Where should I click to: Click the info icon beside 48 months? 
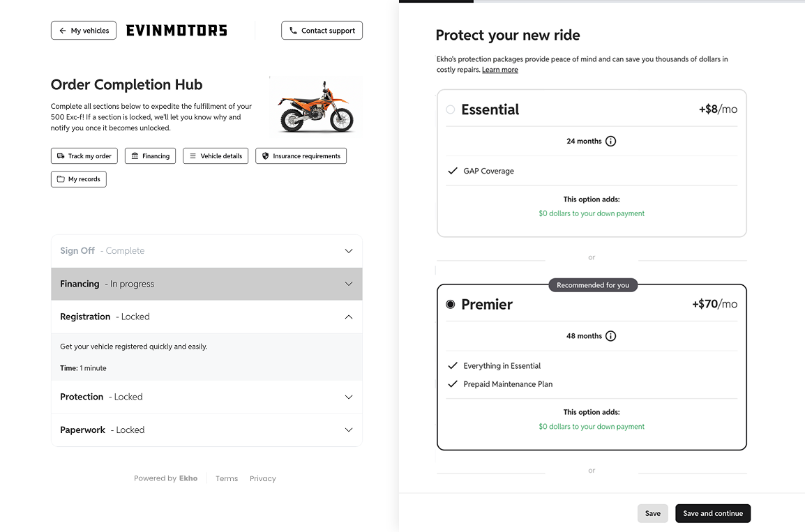coord(610,336)
